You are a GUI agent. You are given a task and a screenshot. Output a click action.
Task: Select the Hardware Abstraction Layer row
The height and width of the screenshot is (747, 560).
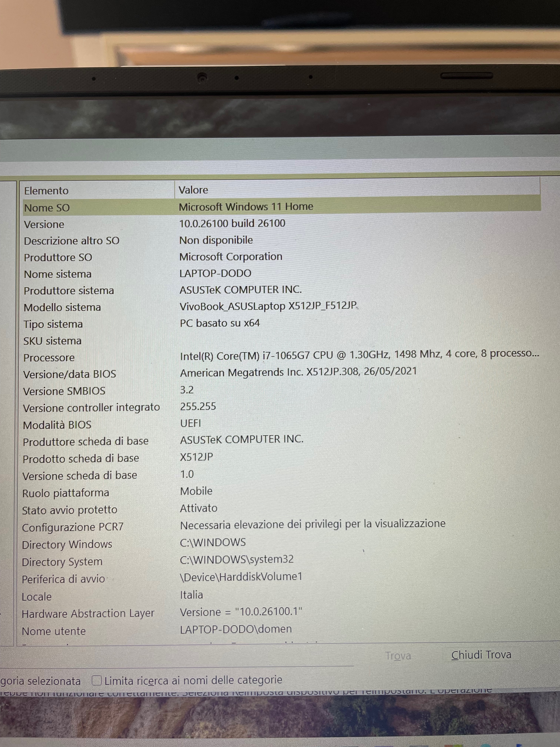[88, 614]
